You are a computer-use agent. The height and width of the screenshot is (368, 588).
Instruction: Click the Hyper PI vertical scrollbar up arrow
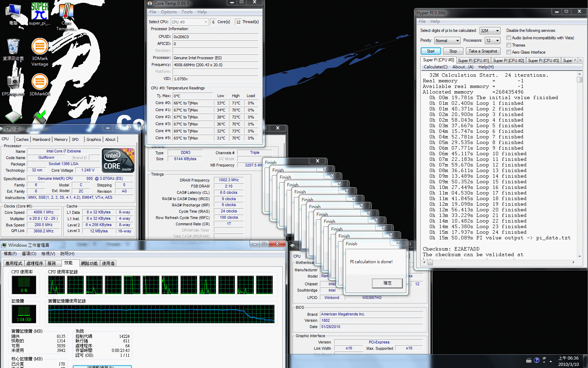pyautogui.click(x=580, y=74)
